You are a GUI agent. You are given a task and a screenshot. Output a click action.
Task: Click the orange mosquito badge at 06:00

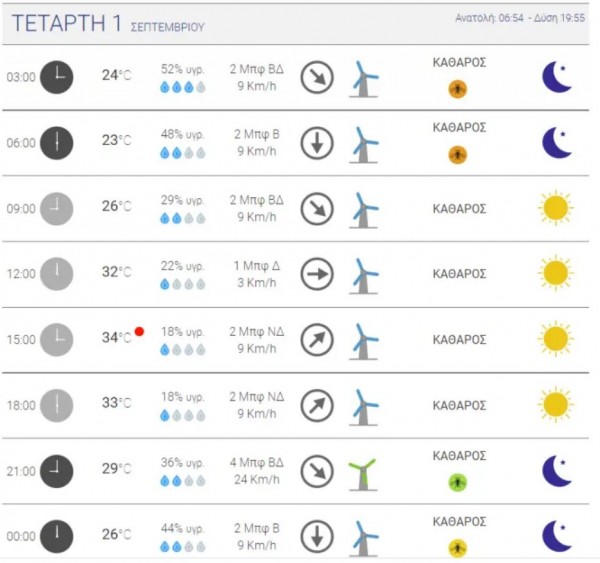coord(457,154)
